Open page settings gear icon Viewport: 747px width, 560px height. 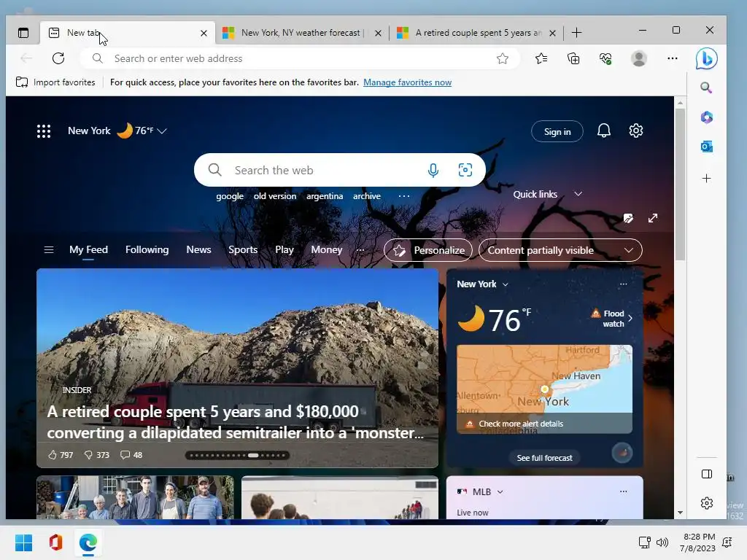pos(636,131)
